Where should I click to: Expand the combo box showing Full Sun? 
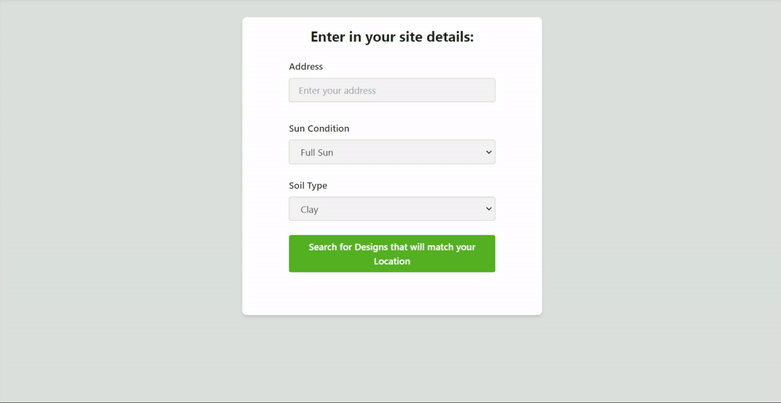click(391, 152)
